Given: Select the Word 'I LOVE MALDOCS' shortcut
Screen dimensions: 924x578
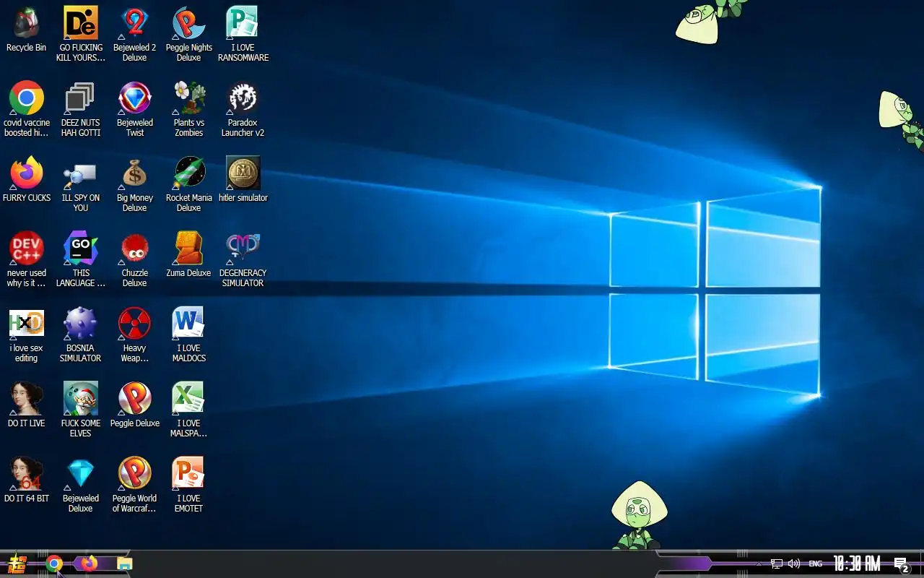Looking at the screenshot, I should 189,335.
